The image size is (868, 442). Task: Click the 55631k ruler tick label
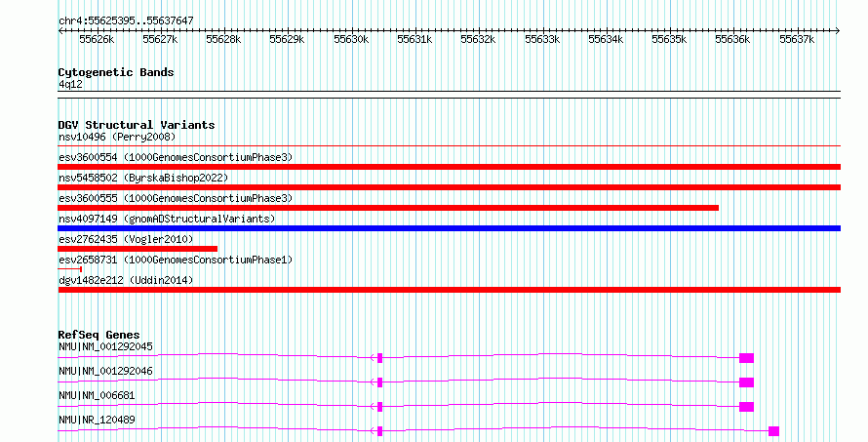414,39
